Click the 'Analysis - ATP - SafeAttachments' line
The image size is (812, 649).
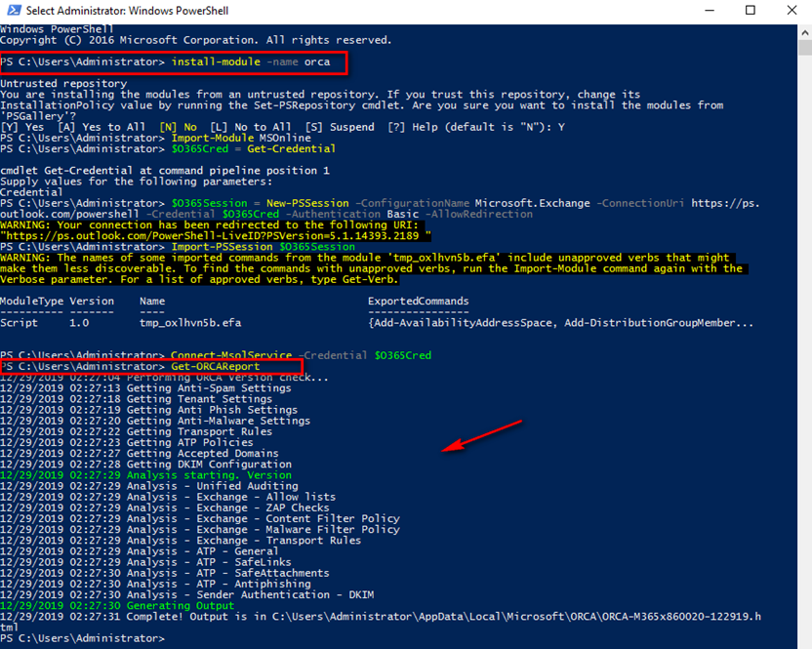tap(165, 573)
